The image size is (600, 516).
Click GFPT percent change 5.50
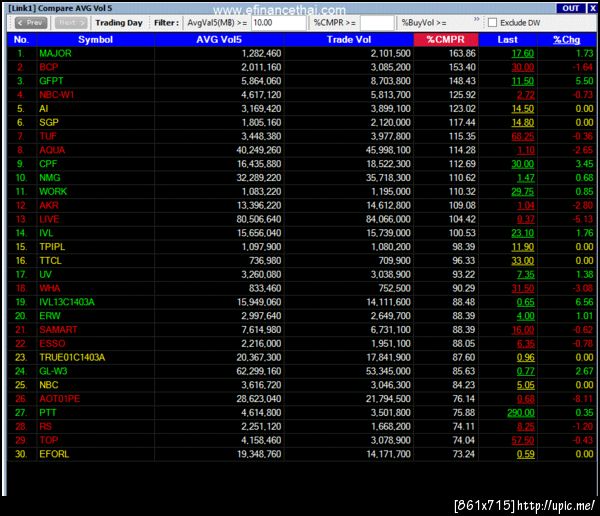click(584, 81)
